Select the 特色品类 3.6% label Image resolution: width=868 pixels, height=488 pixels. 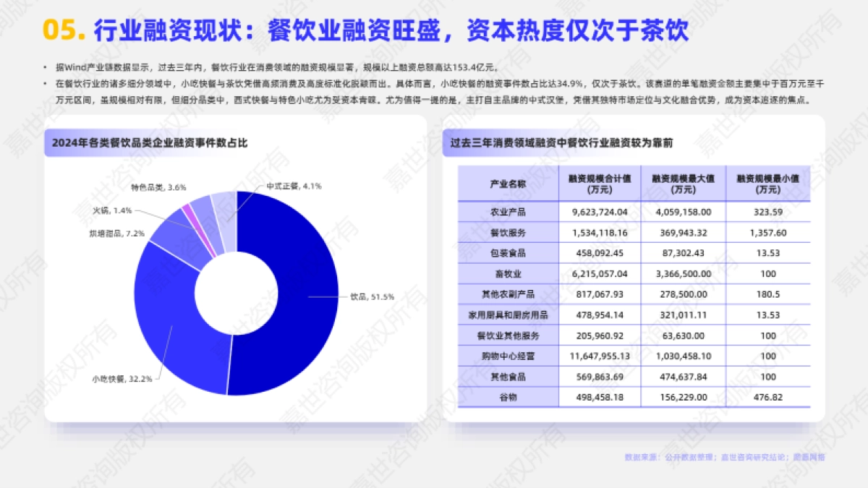(x=158, y=187)
